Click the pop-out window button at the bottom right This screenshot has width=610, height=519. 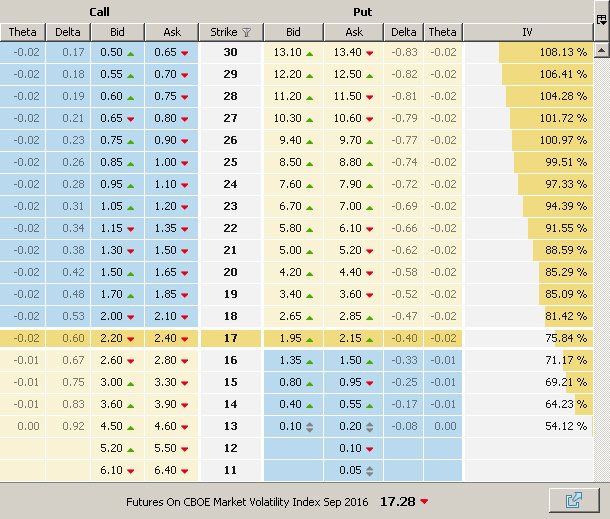(574, 500)
